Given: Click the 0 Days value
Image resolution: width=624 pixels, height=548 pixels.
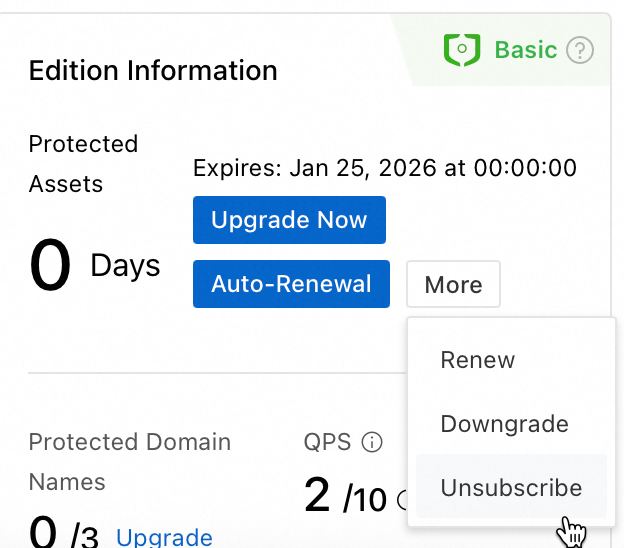Looking at the screenshot, I should point(95,265).
